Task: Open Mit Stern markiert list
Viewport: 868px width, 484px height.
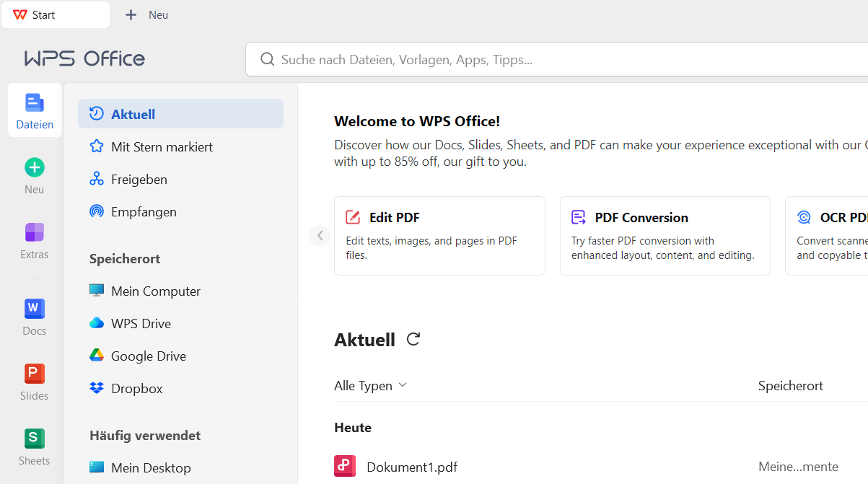Action: [x=180, y=146]
